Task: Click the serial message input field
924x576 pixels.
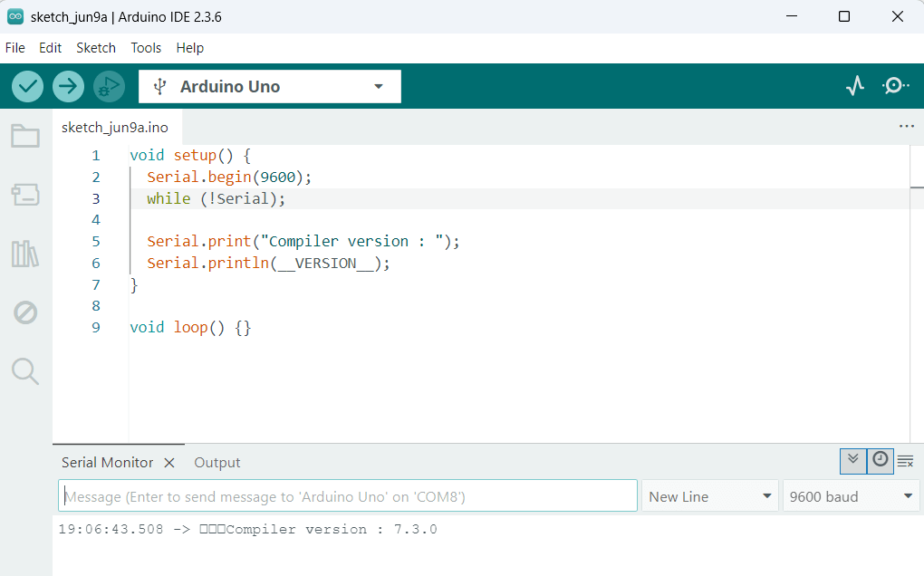Action: [348, 496]
